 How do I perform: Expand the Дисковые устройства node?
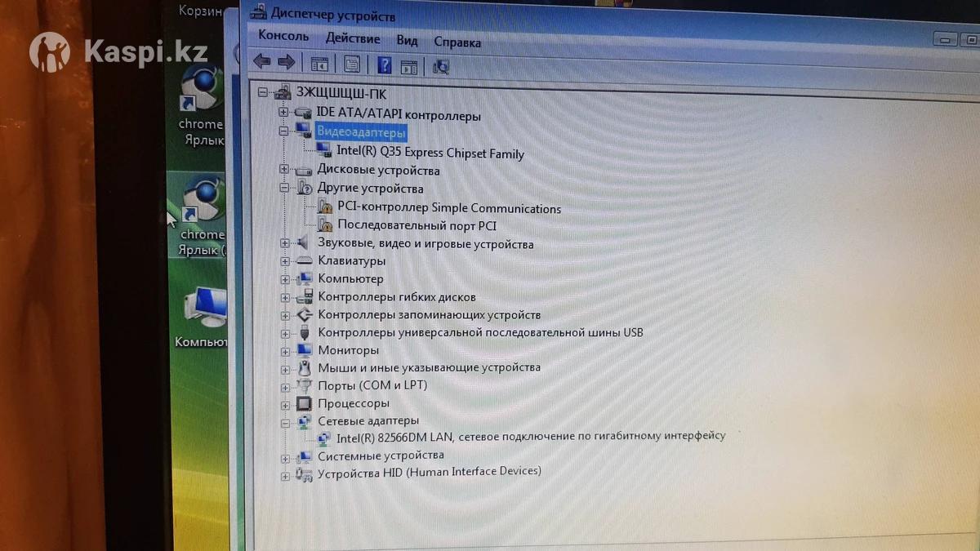pos(284,170)
